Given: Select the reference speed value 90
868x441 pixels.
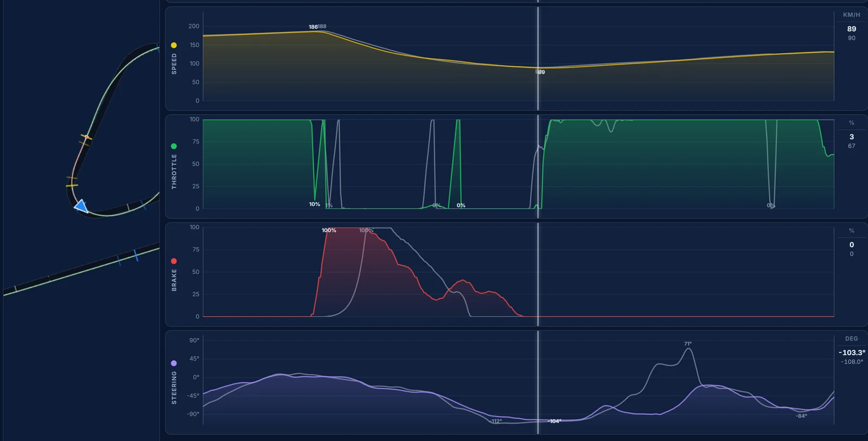Looking at the screenshot, I should pos(852,38).
